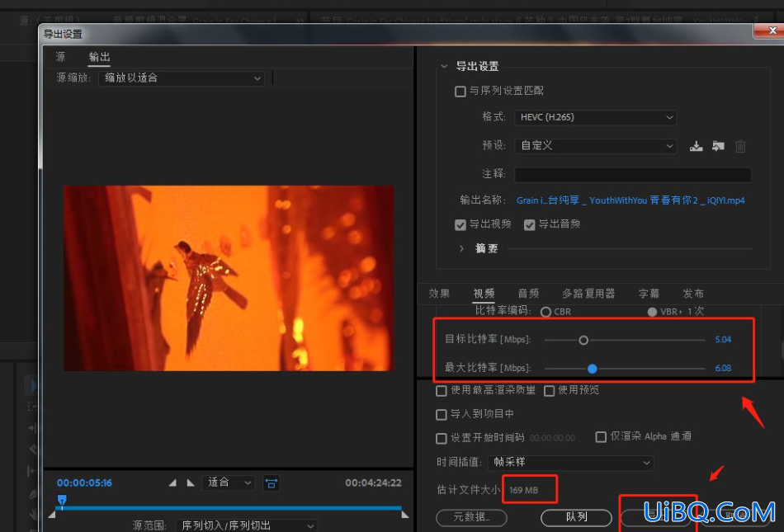Open the multiplexer 多路复用器 tab
The image size is (784, 532).
point(588,294)
